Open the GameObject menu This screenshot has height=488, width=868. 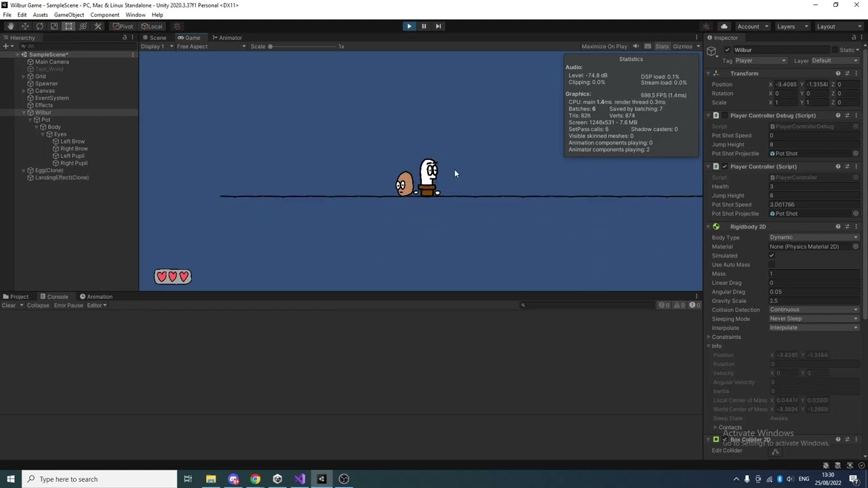pos(68,14)
